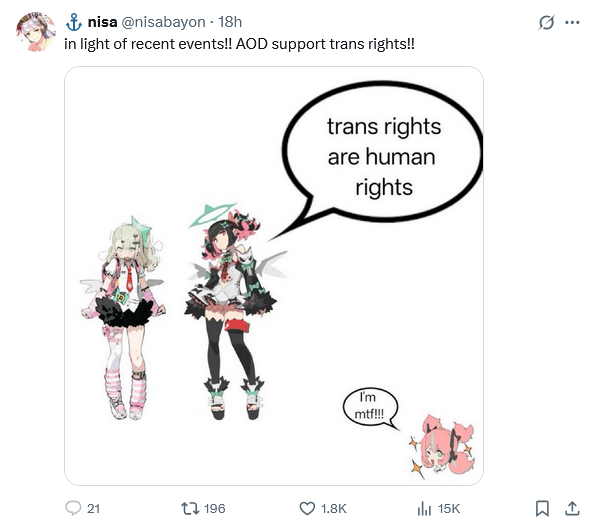Screen dimensions: 598x530
Task: Click the reply count 21
Action: [x=93, y=509]
